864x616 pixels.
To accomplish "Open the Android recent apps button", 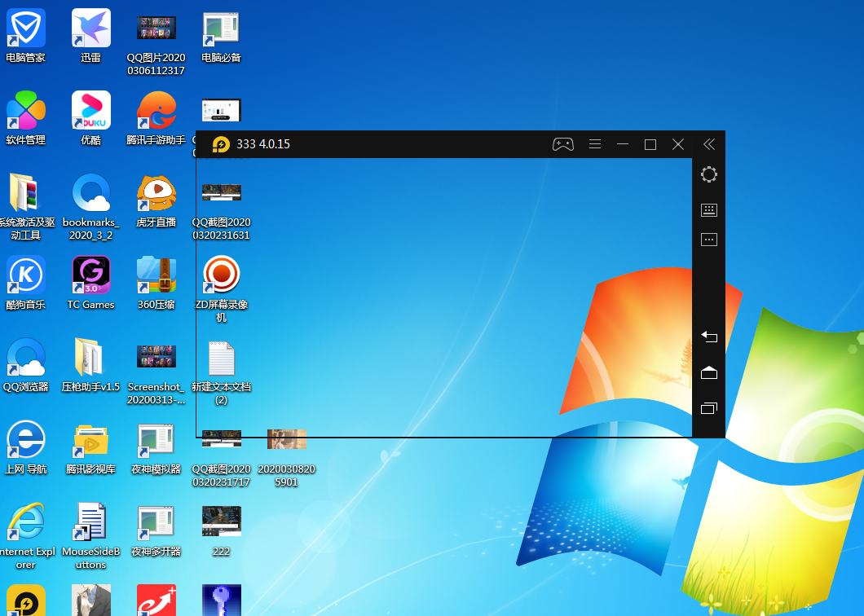I will (x=708, y=408).
